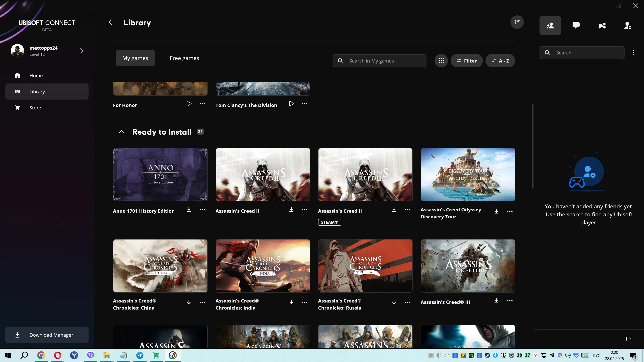Open more options for Tom Clancy's The Division
This screenshot has width=644, height=362.
pos(305,104)
